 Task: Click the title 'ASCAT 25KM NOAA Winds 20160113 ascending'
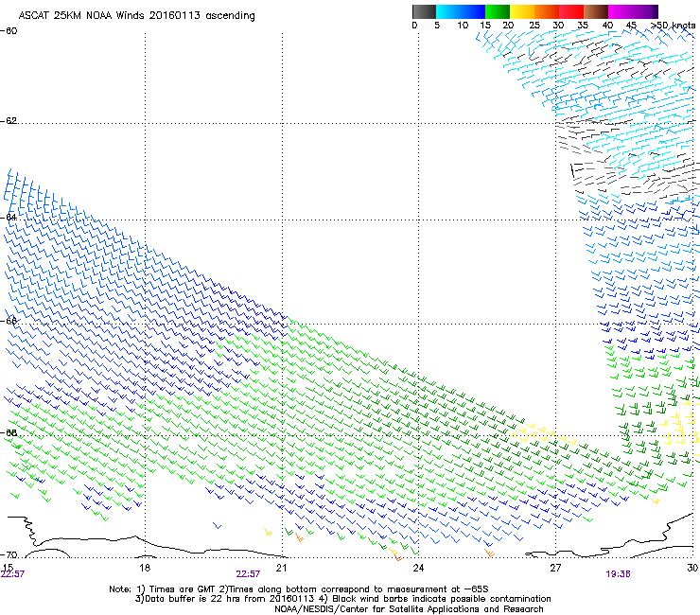[x=136, y=16]
